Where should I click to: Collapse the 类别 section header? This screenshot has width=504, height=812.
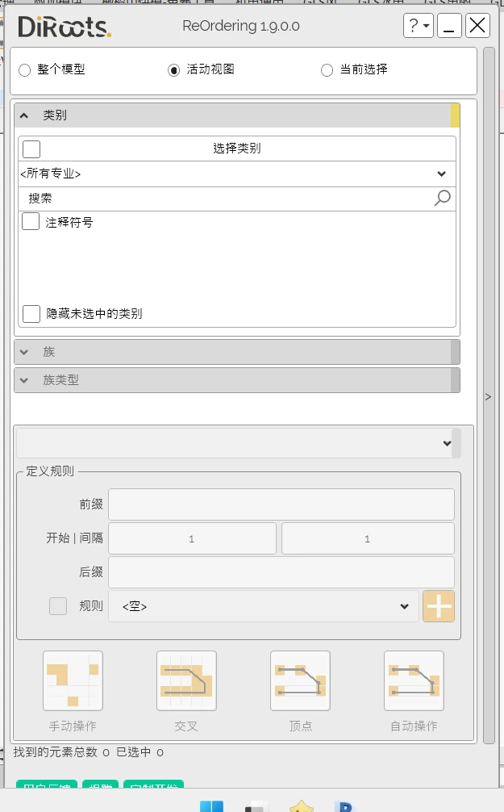coord(232,115)
